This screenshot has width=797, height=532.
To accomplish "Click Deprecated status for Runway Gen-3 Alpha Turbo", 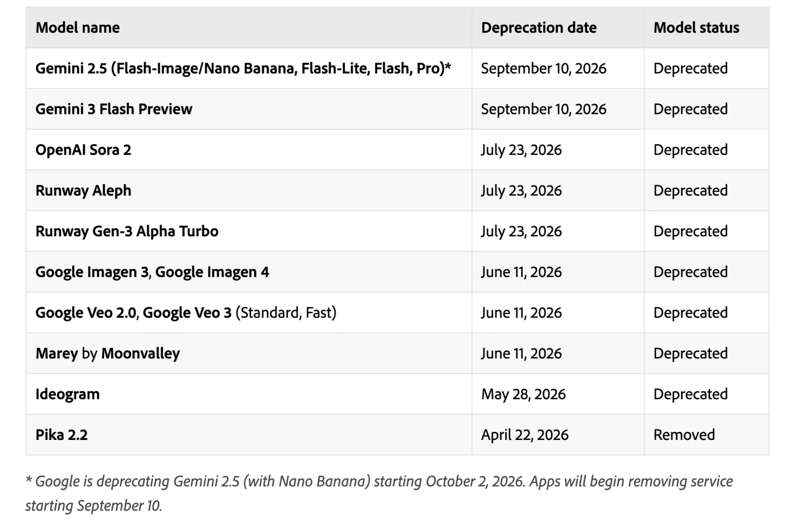I will click(x=690, y=231).
